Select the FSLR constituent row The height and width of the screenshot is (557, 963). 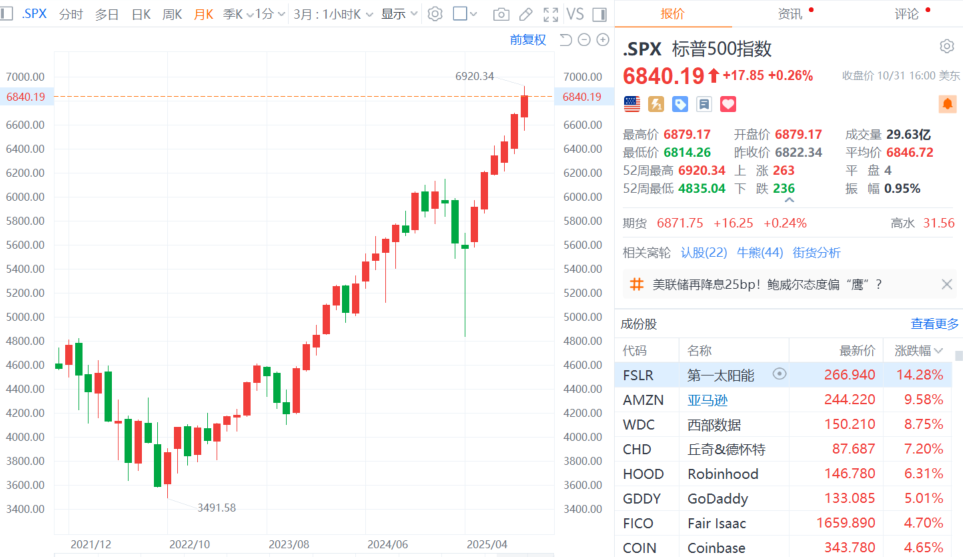click(784, 375)
